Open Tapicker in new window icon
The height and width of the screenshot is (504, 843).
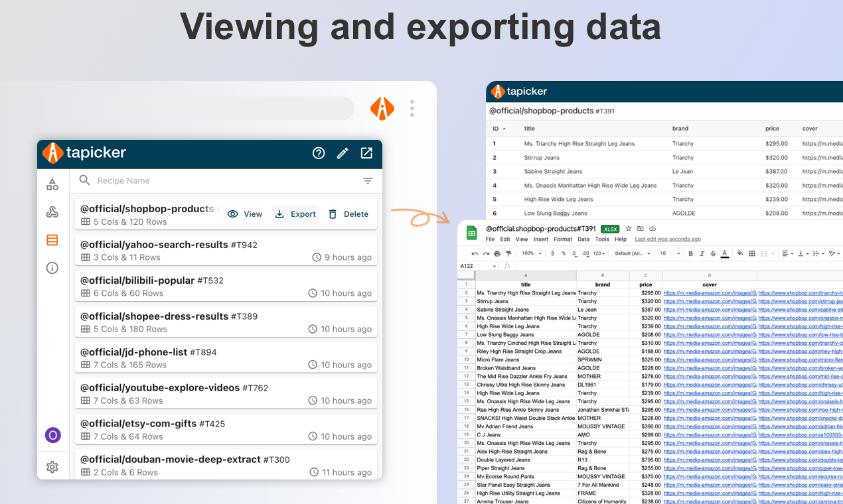pyautogui.click(x=366, y=153)
